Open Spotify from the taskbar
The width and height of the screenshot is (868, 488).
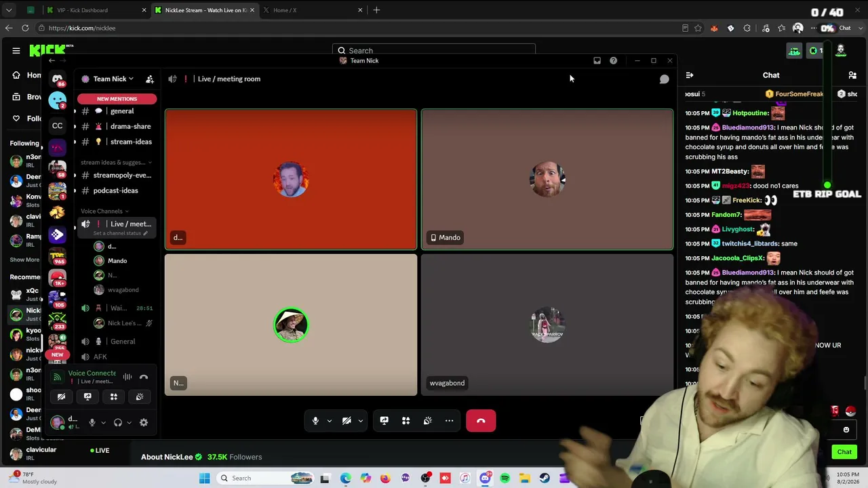click(505, 479)
